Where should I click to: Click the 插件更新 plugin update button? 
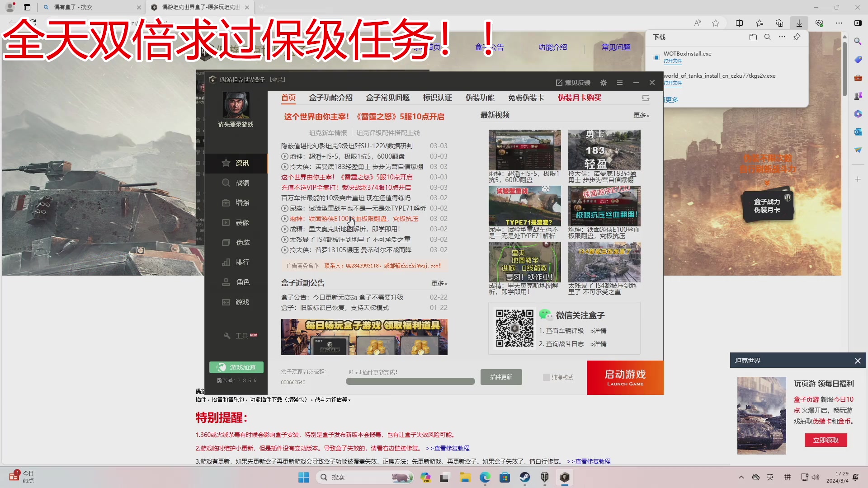coord(501,377)
